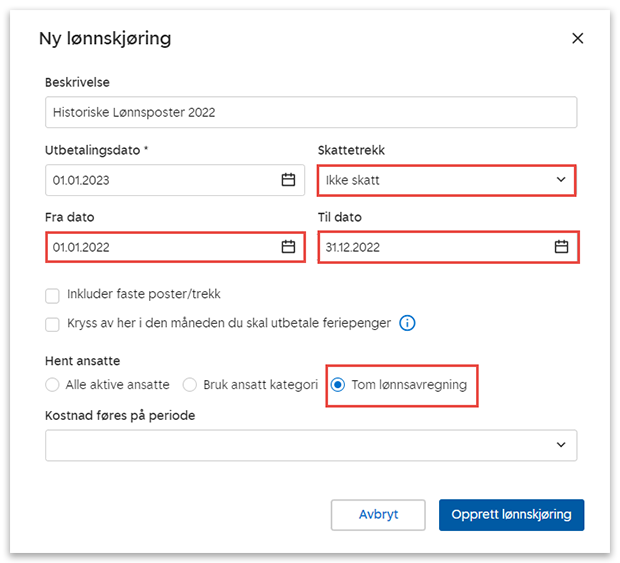Tick the feriepenger month checkbox
Image resolution: width=620 pixels, height=563 pixels.
(x=52, y=324)
